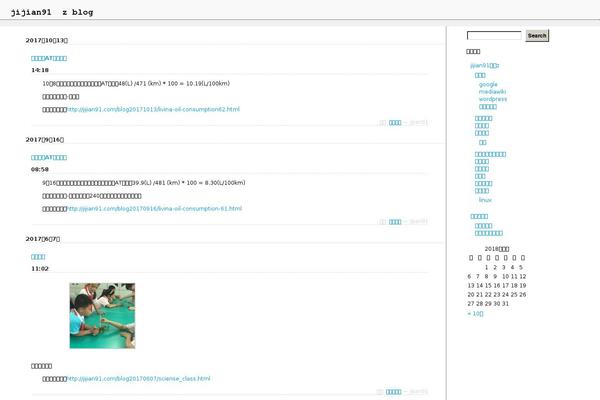Open the classroom photo thumbnail
Screen dimensions: 600x400
click(x=102, y=316)
